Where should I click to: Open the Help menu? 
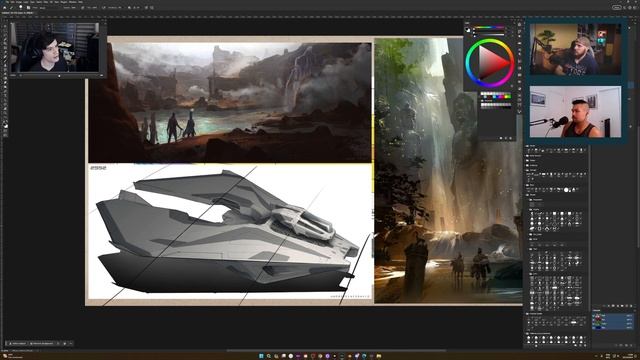[80, 2]
